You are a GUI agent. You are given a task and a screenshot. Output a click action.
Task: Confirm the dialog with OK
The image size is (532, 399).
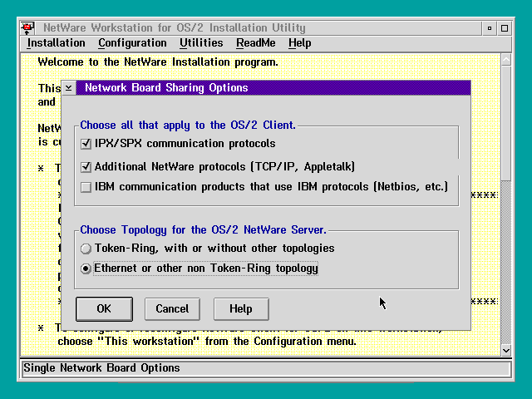pos(104,309)
